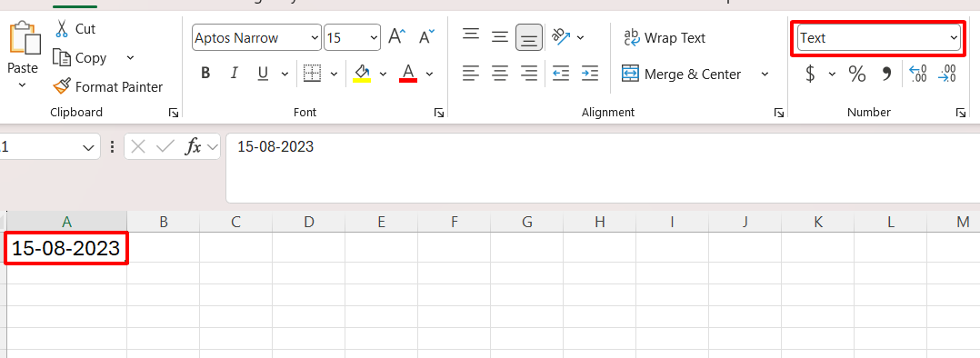Expand the Font Color dropdown arrow

[429, 74]
